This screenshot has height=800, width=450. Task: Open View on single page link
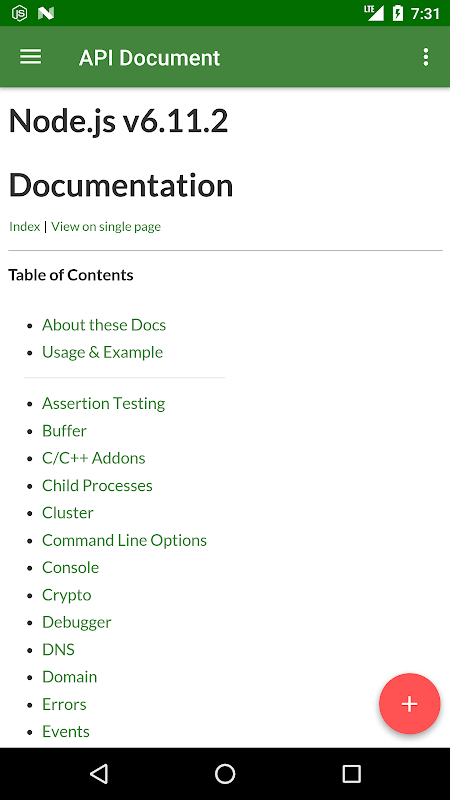click(106, 227)
